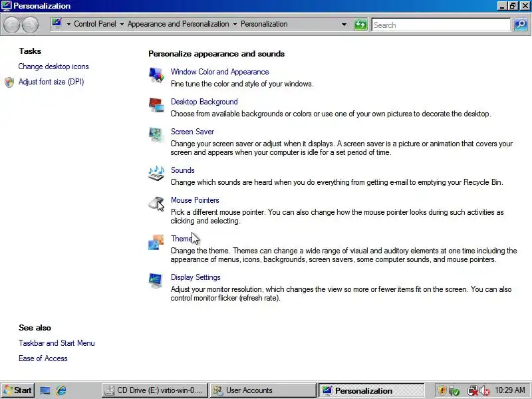Click the taskbar clock 10:29 AM
532x399 pixels.
pyautogui.click(x=510, y=390)
